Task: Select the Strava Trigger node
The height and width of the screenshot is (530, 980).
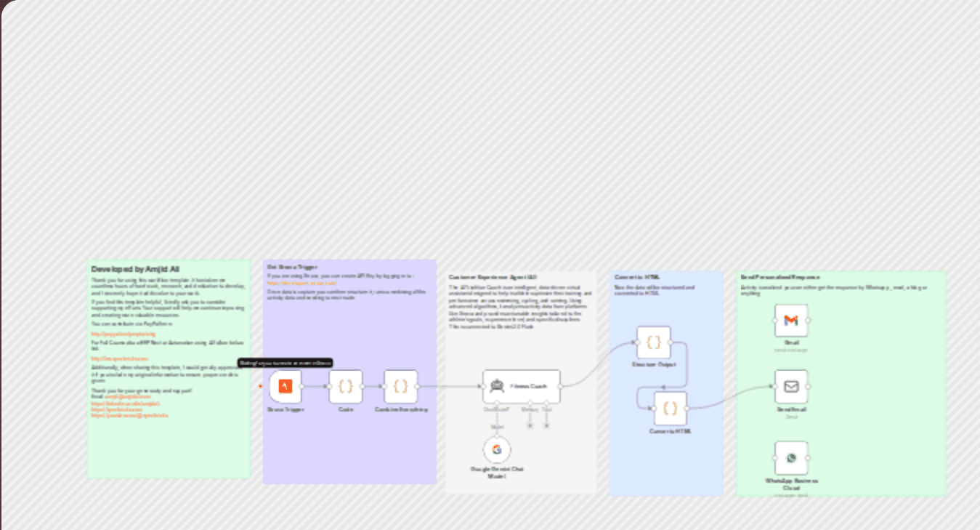Action: tap(286, 386)
